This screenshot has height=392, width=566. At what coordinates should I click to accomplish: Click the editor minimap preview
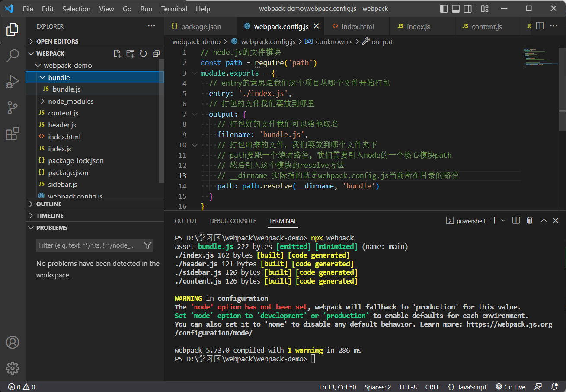coord(540,57)
